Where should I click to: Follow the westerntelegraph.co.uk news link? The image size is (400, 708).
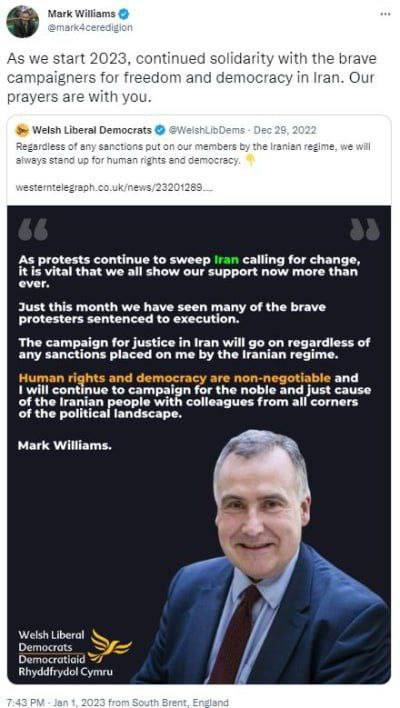click(x=115, y=187)
